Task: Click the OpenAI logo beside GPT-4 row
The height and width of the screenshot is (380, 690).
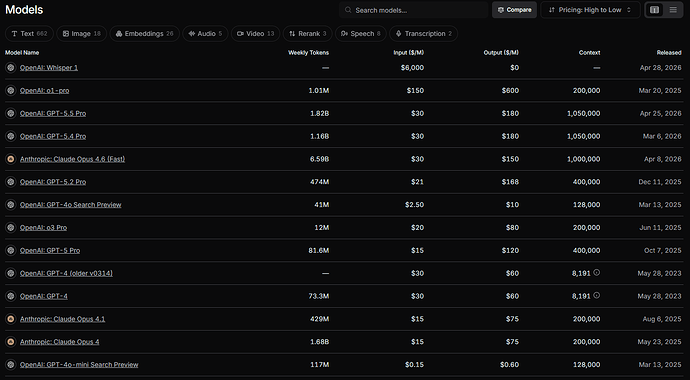Action: [11, 296]
